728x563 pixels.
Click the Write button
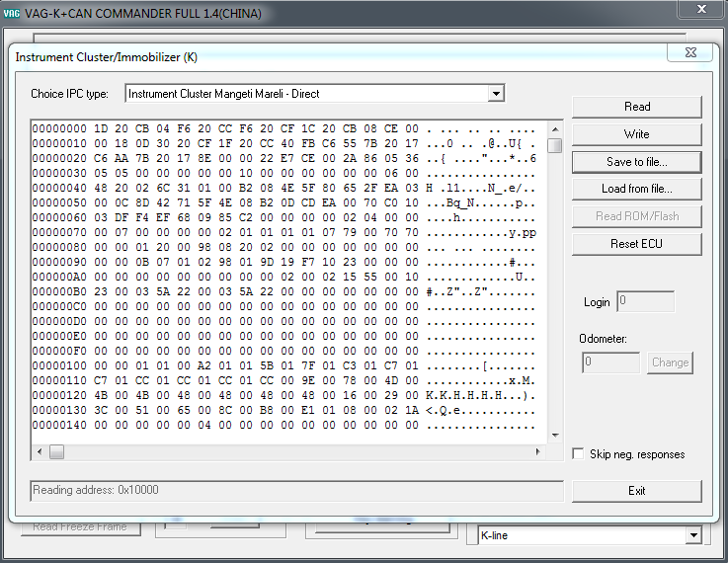636,134
